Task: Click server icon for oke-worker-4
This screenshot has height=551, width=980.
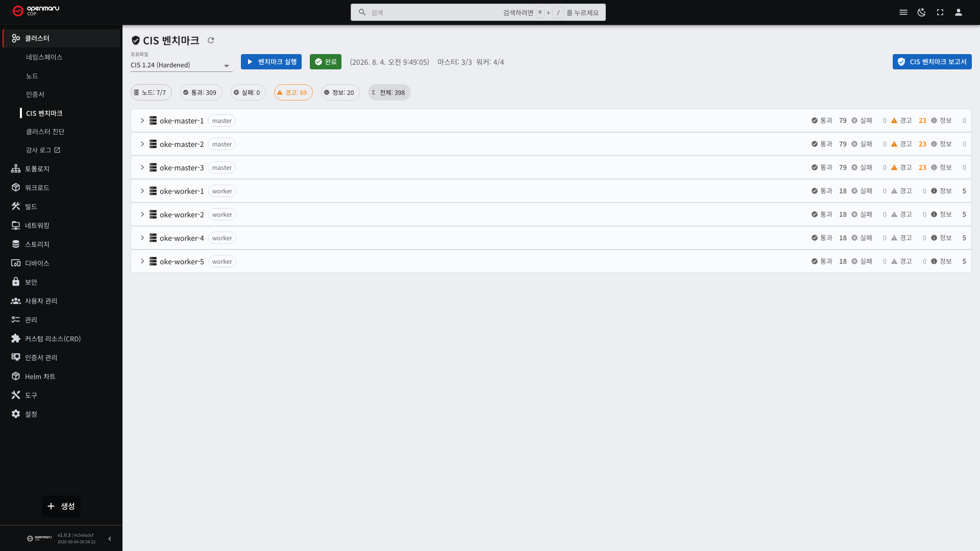Action: (153, 238)
